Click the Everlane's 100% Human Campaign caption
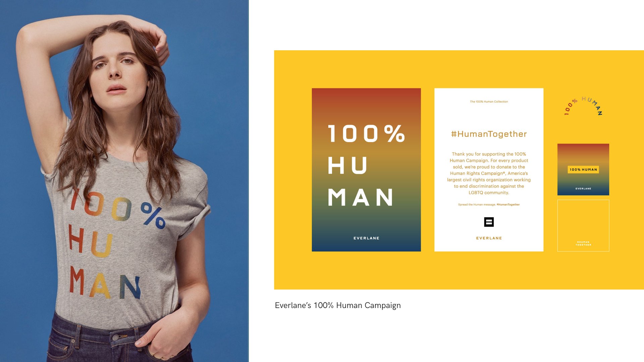Screen dimensions: 644x362 (338, 305)
